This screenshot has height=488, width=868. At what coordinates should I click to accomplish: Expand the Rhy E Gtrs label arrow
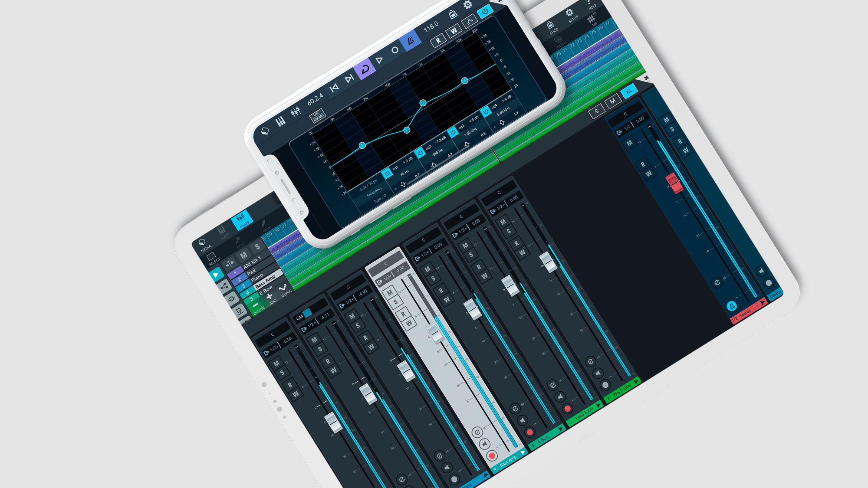click(636, 381)
